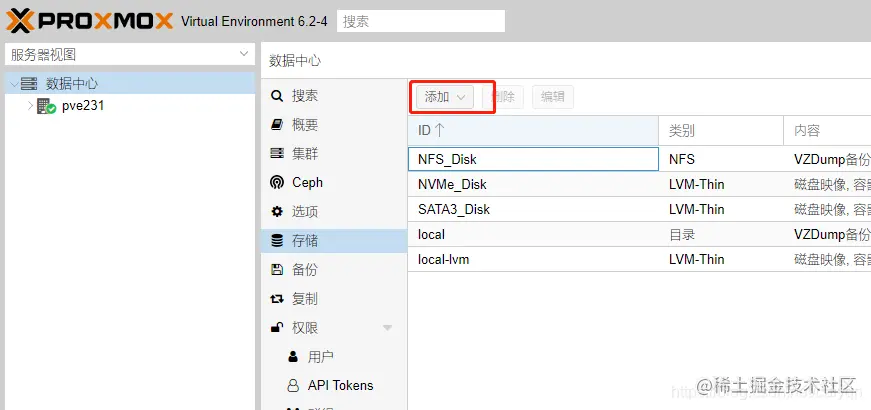Viewport: 871px width, 410px height.
Task: Select the SATA3_Disk storage row
Action: pyautogui.click(x=639, y=209)
